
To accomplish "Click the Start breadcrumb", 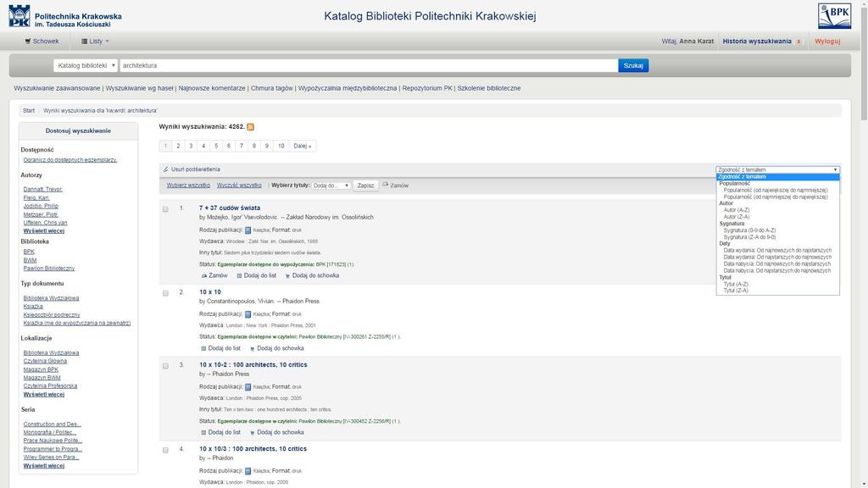I will [x=29, y=111].
